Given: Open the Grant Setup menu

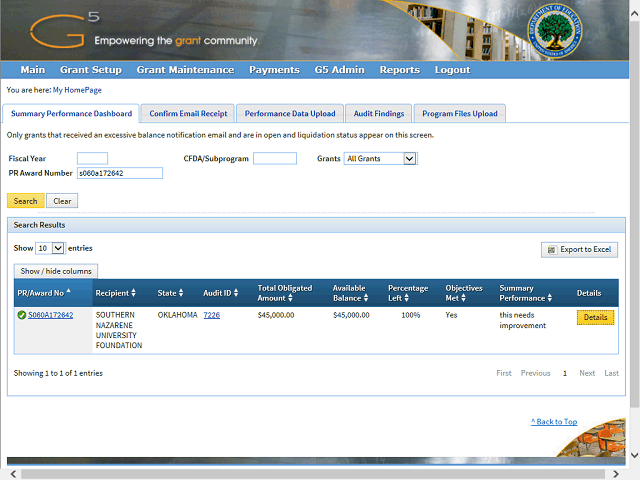Looking at the screenshot, I should click(91, 70).
